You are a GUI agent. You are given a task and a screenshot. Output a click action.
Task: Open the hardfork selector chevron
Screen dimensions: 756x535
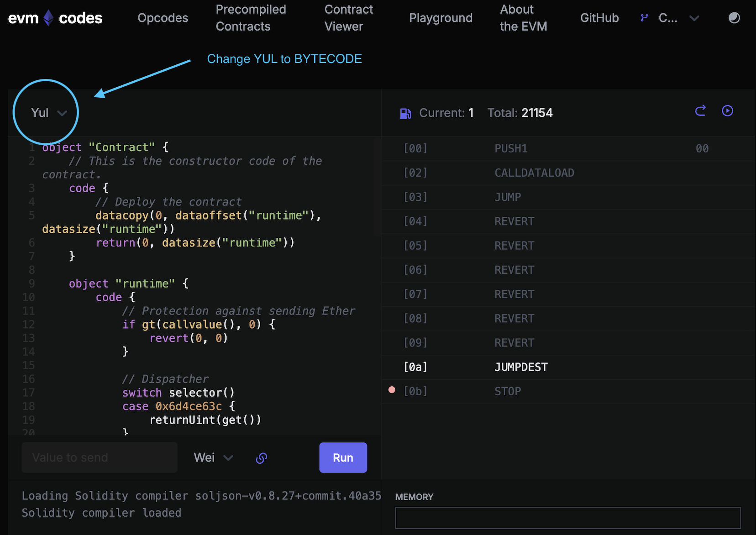[694, 18]
